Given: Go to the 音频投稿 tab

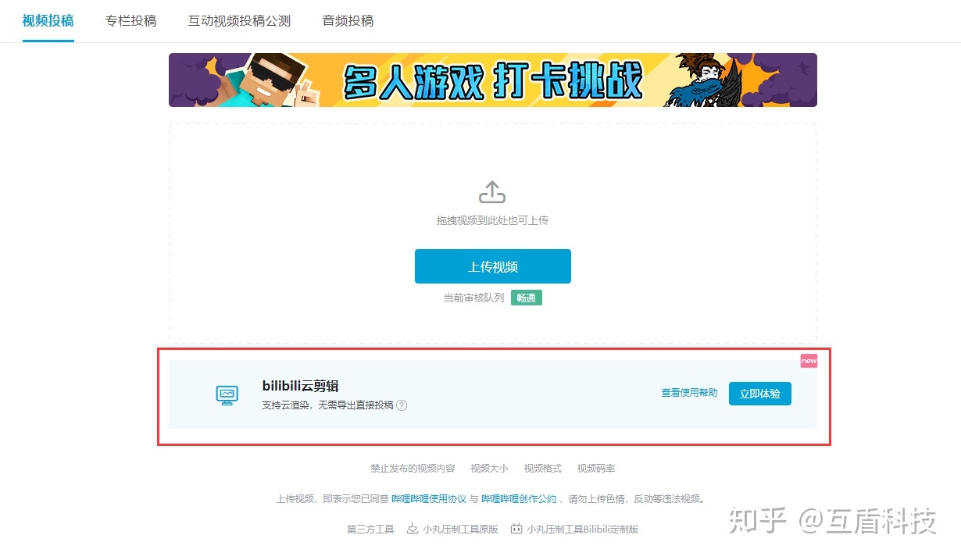Looking at the screenshot, I should point(348,21).
